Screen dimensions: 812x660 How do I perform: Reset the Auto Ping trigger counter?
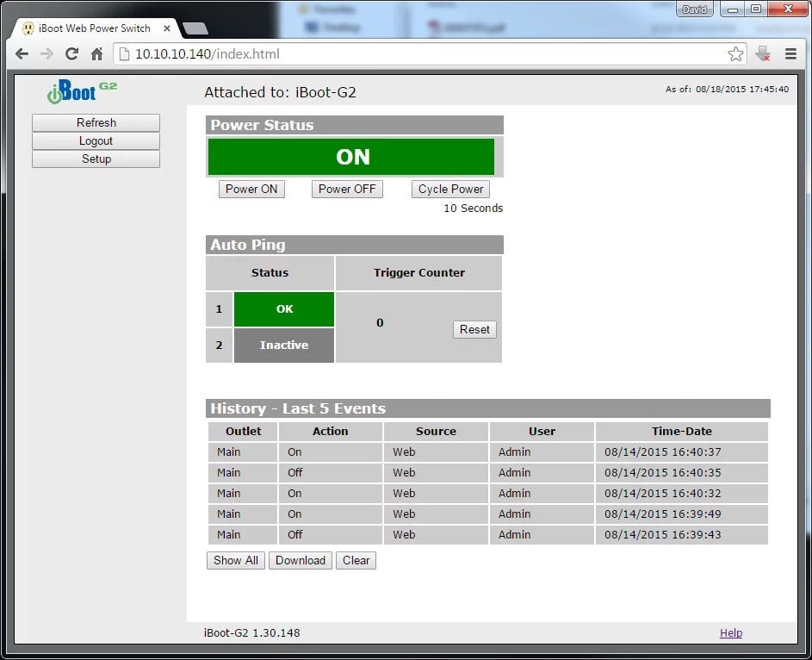pyautogui.click(x=474, y=329)
